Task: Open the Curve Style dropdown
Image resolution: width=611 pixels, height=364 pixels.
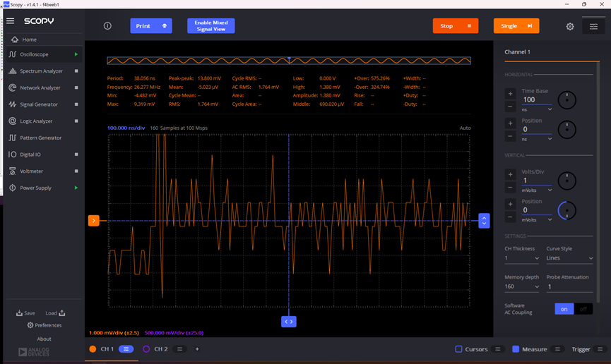Action: pyautogui.click(x=569, y=258)
